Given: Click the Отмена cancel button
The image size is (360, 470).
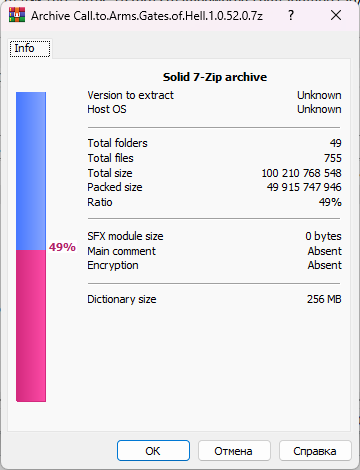Looking at the screenshot, I should [234, 451].
